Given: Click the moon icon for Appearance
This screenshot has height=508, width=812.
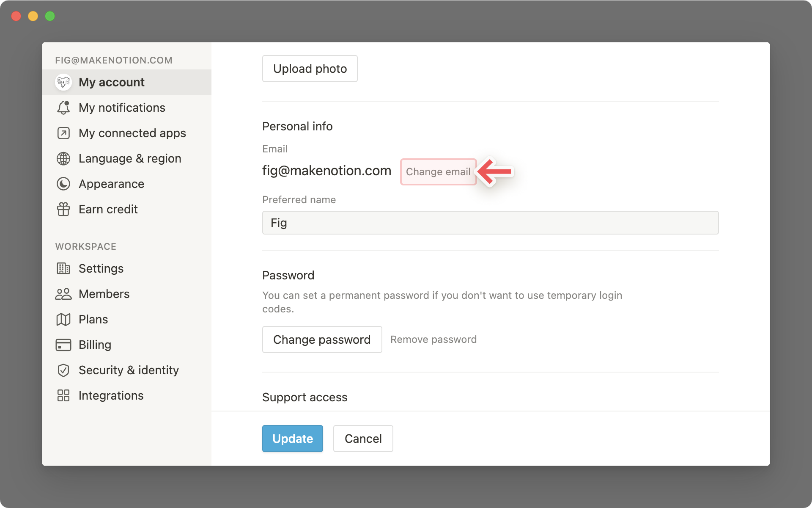Looking at the screenshot, I should coord(63,184).
